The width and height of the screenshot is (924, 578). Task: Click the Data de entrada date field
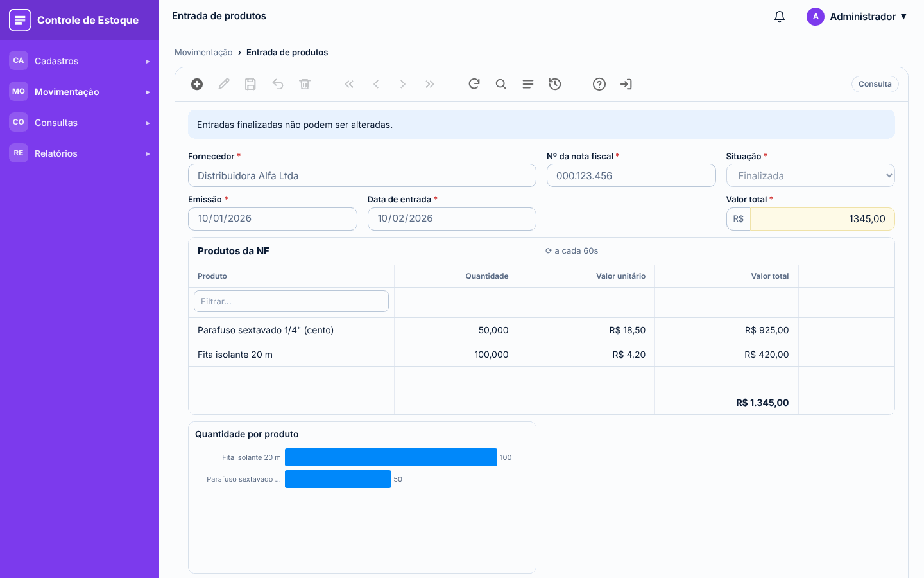pyautogui.click(x=452, y=219)
